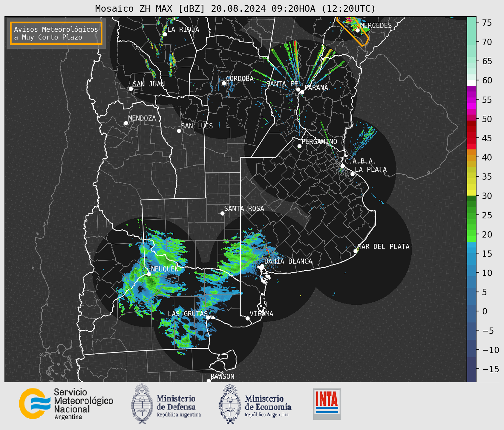Viewport: 504px width, 430px height.
Task: Click the C.A.B.A. city marker
Action: (343, 166)
